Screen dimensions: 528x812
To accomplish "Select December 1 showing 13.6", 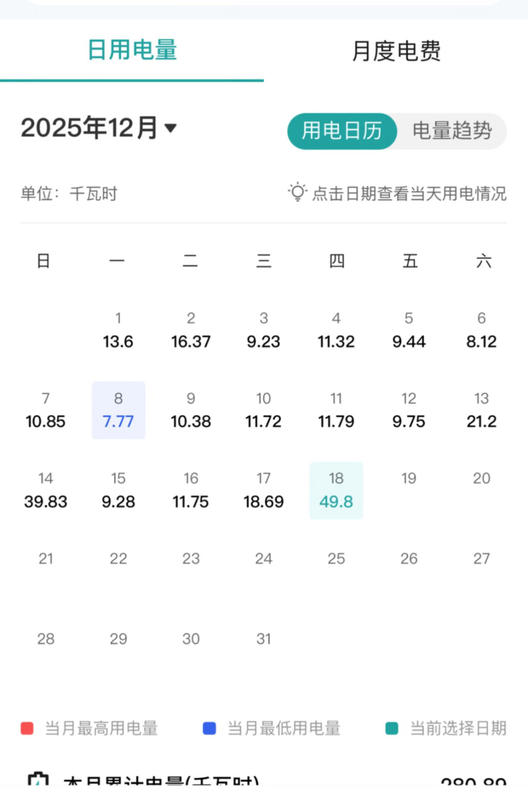I will coord(118,330).
